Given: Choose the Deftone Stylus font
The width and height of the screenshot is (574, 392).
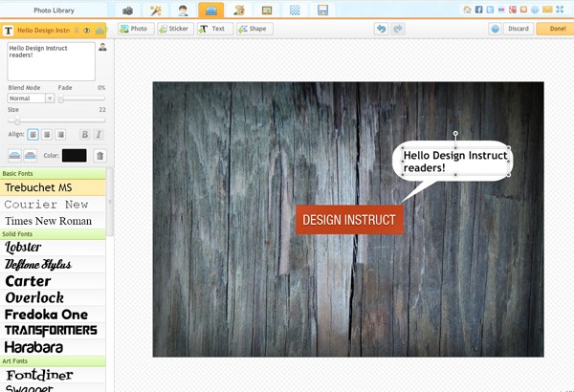Looking at the screenshot, I should (53, 264).
